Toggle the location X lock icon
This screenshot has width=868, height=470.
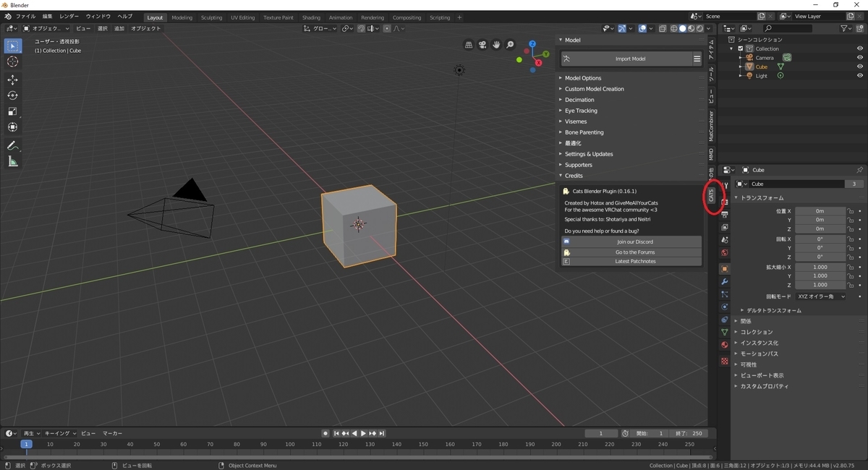point(851,211)
